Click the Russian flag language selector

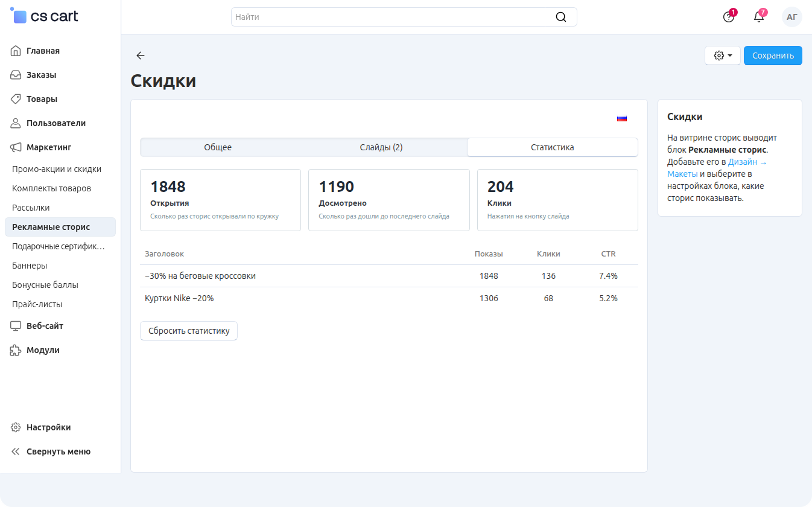point(622,118)
